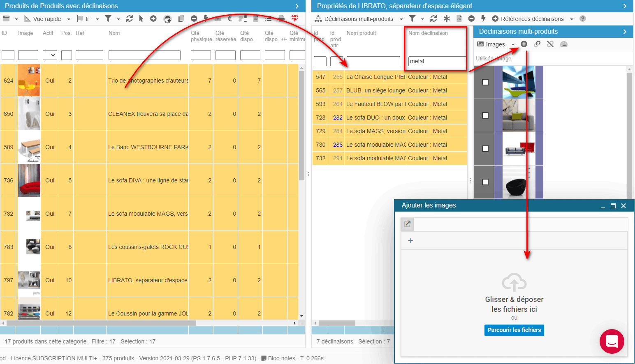
Task: Click the add image plus icon
Action: click(524, 44)
